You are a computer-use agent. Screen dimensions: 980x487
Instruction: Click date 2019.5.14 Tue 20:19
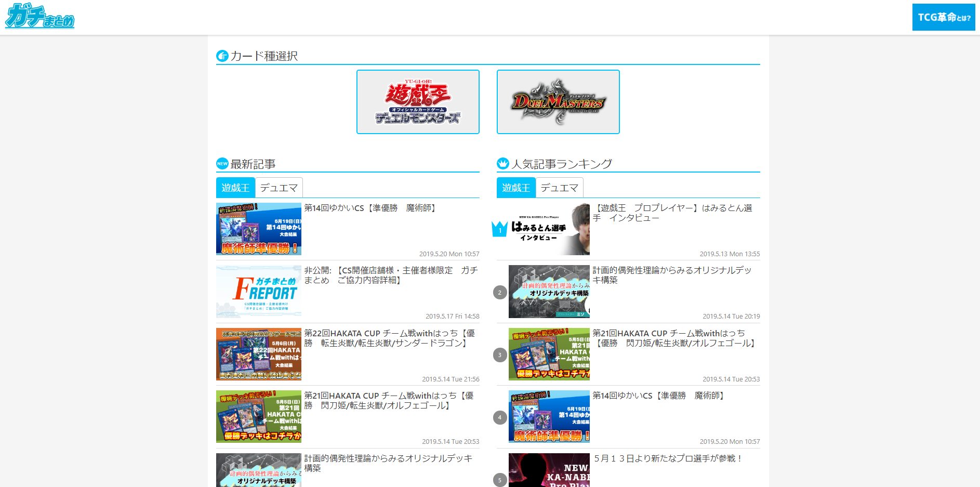point(731,317)
